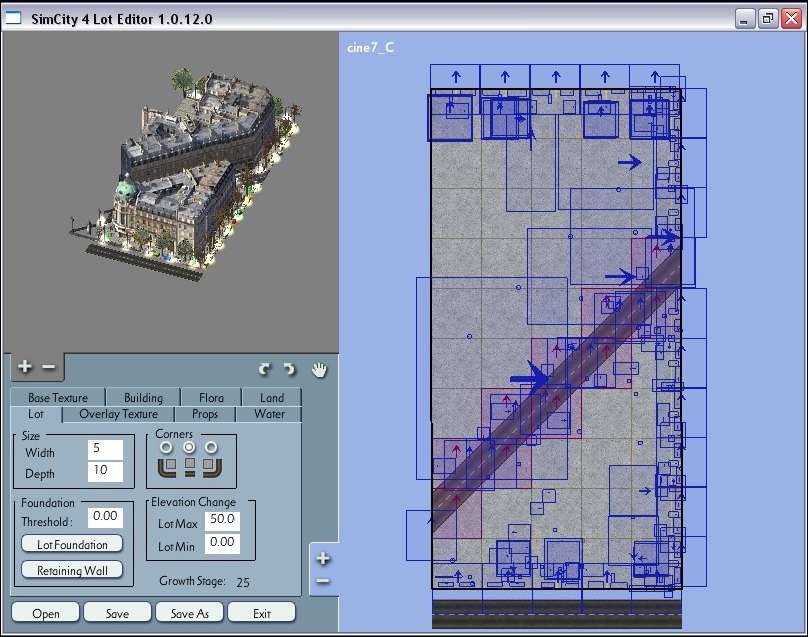808x637 pixels.
Task: Click the Lot Max elevation field
Action: 222,520
